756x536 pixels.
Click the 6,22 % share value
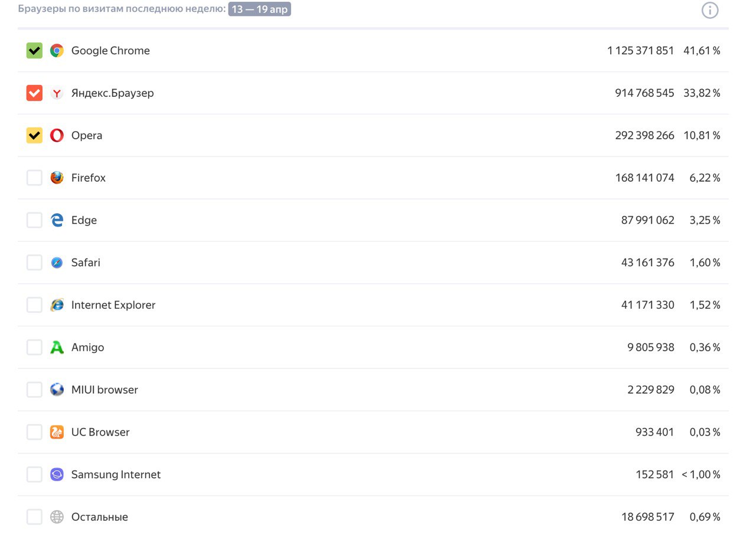coord(705,178)
